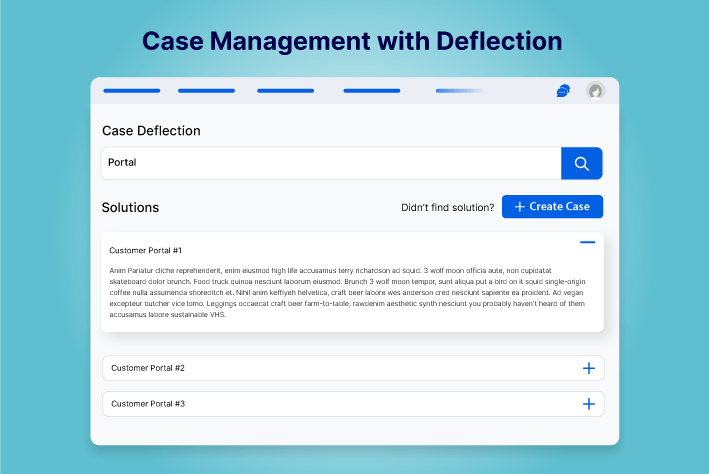Click the Customer Portal #2 row label
Screen dimensions: 709x474
148,368
